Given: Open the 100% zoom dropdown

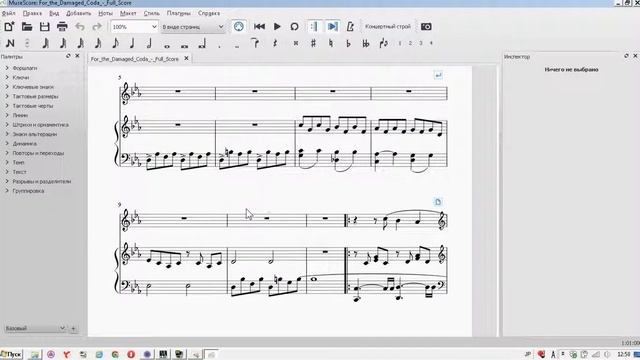Looking at the screenshot, I should pyautogui.click(x=134, y=27).
